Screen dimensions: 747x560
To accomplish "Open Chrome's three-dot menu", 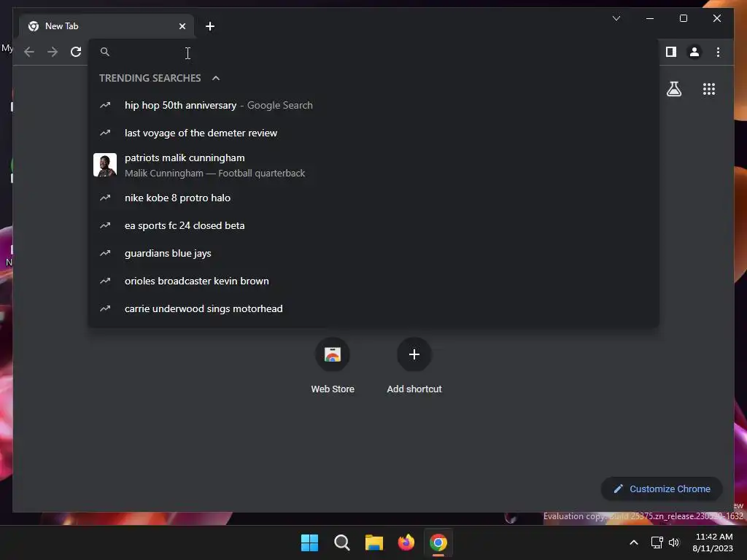I will (x=718, y=52).
